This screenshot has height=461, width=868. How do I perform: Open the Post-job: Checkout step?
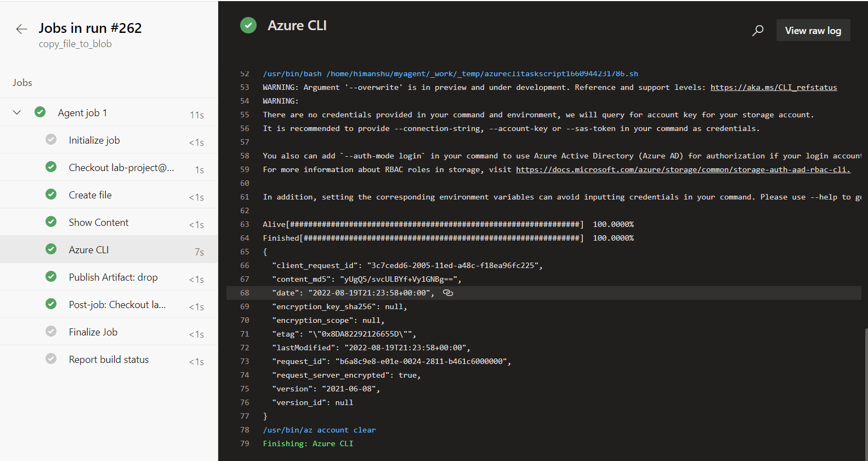point(109,305)
